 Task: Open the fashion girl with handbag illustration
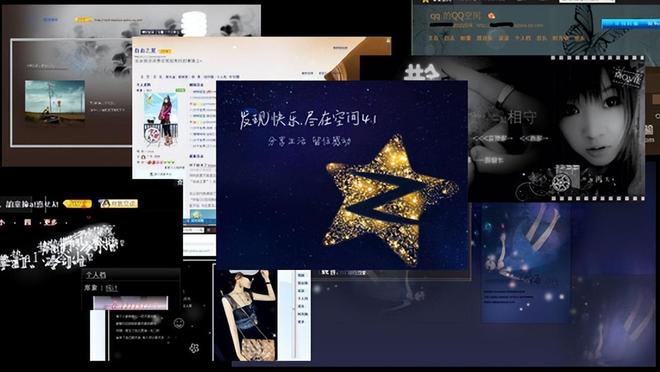[246, 315]
